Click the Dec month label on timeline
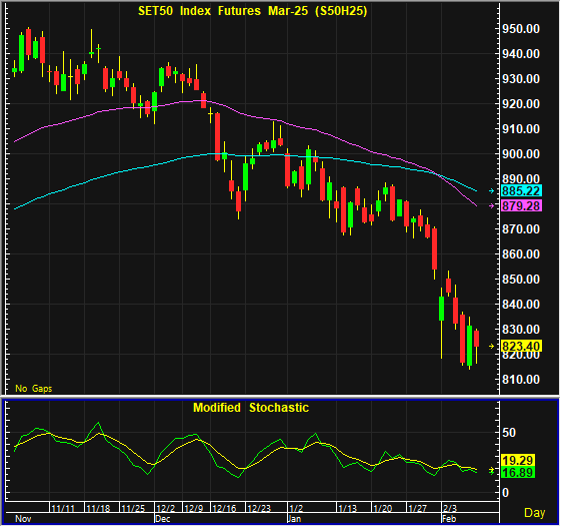561x527 pixels. coord(163,519)
